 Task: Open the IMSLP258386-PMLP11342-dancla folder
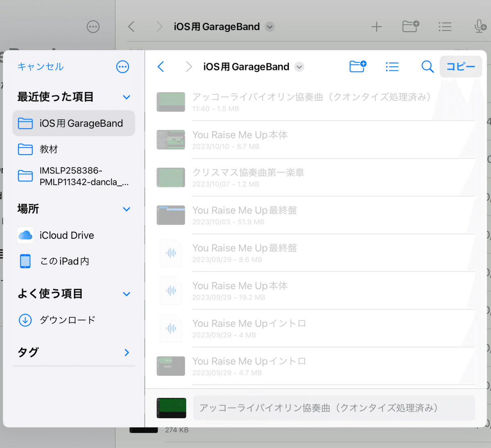74,176
